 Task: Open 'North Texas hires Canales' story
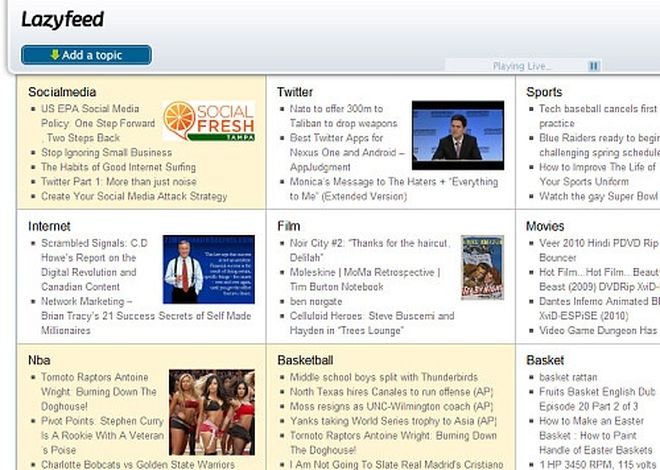tap(391, 392)
